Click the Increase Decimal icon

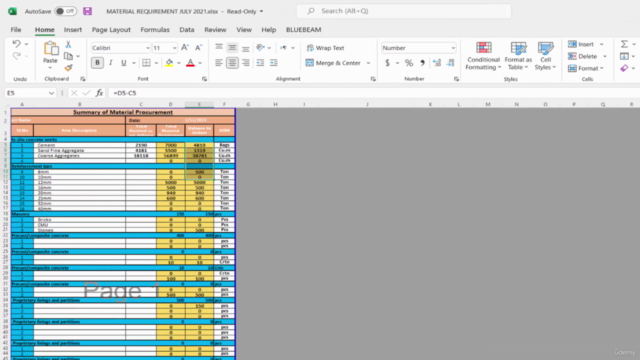[437, 63]
